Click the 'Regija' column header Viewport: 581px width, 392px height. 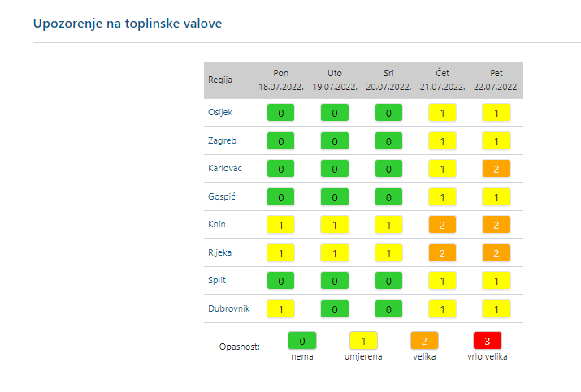220,80
